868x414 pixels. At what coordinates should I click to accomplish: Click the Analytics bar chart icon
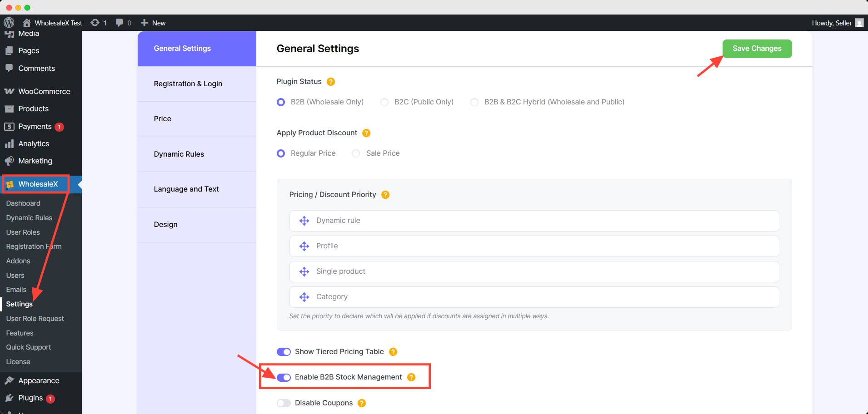(9, 144)
